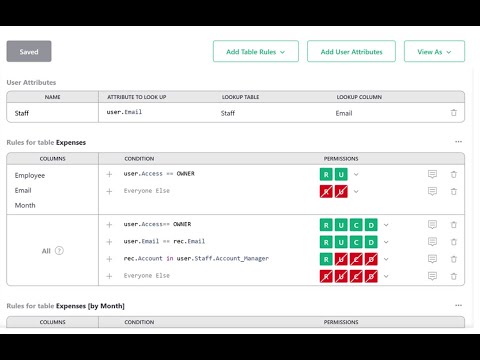Add condition before user.Access== OWNER All-columns rule
480x360 pixels.
click(x=109, y=225)
